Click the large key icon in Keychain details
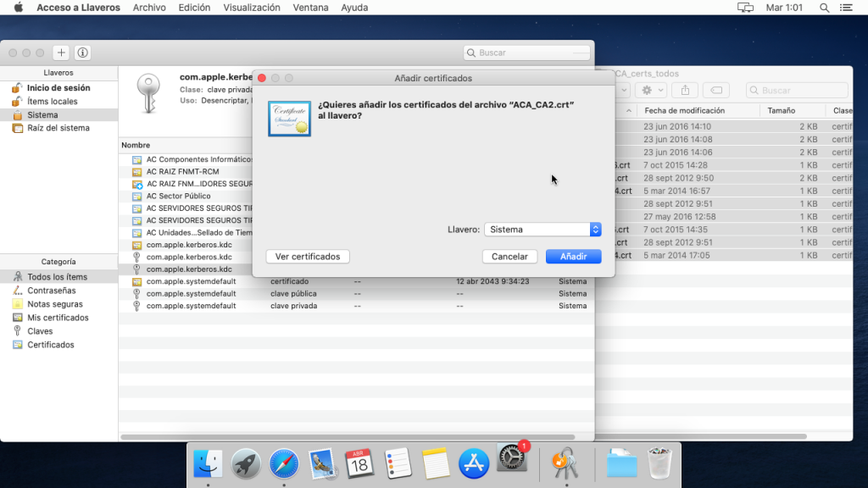Image resolution: width=868 pixels, height=488 pixels. point(148,93)
